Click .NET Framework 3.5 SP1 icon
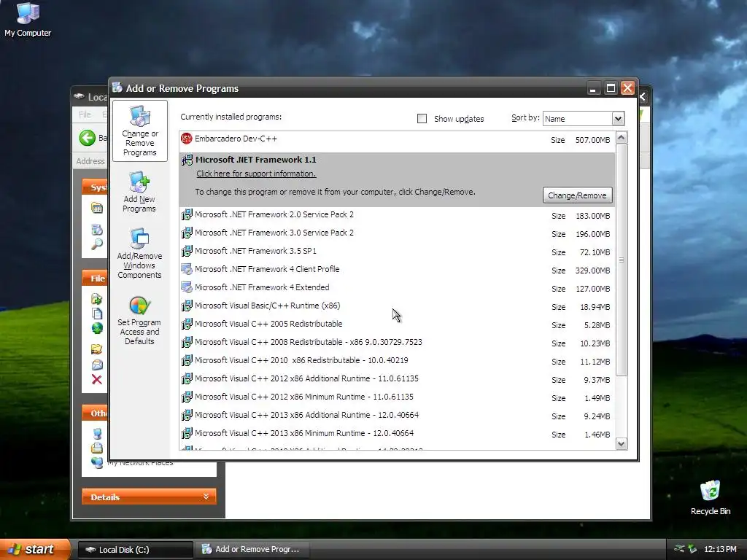 point(187,251)
